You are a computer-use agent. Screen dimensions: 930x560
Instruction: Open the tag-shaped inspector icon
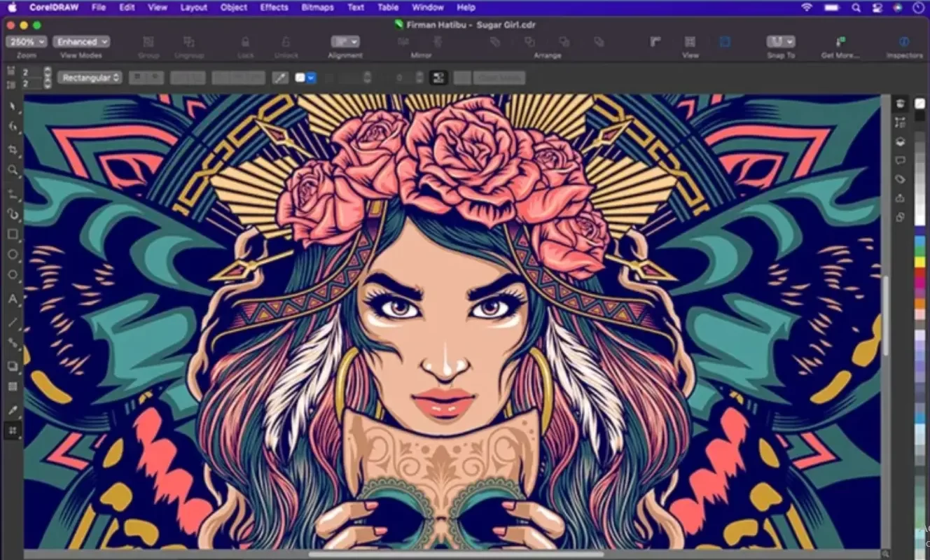coord(901,179)
